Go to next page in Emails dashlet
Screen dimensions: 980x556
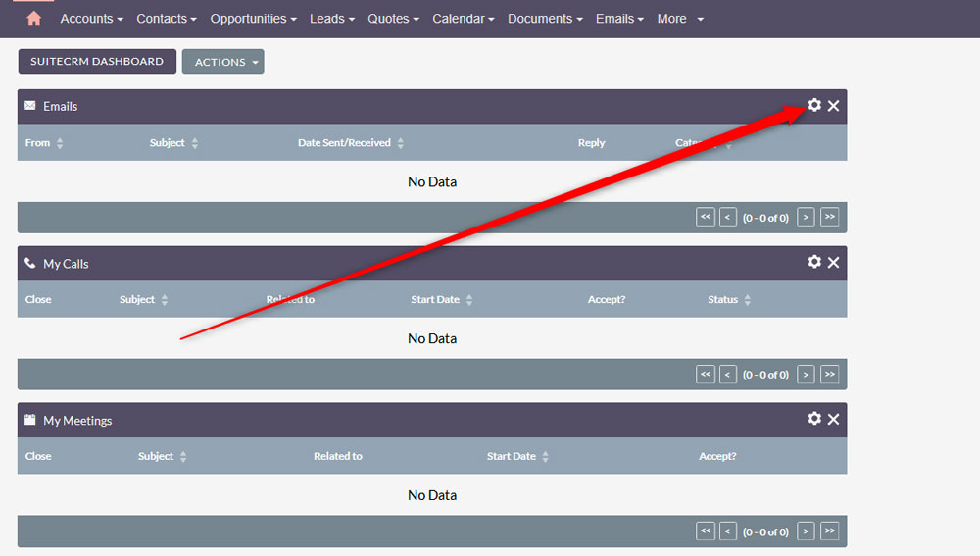coord(806,217)
